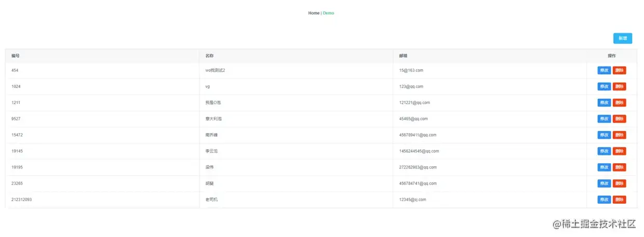644x237 pixels.
Task: Click name cell in row 1211
Action: click(x=296, y=102)
